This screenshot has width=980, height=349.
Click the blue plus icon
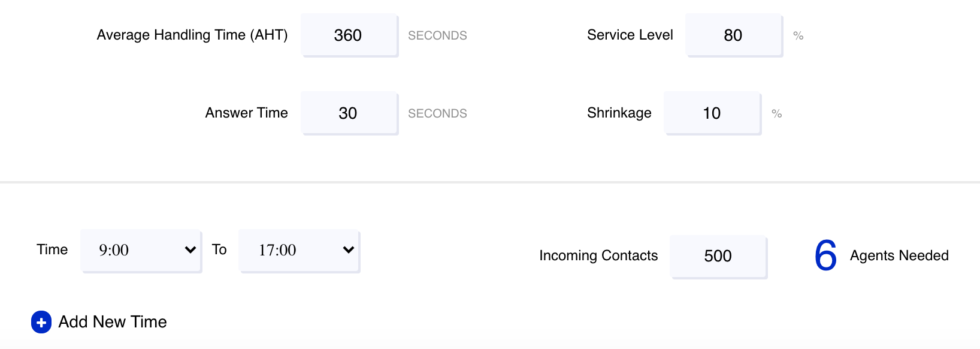(41, 322)
